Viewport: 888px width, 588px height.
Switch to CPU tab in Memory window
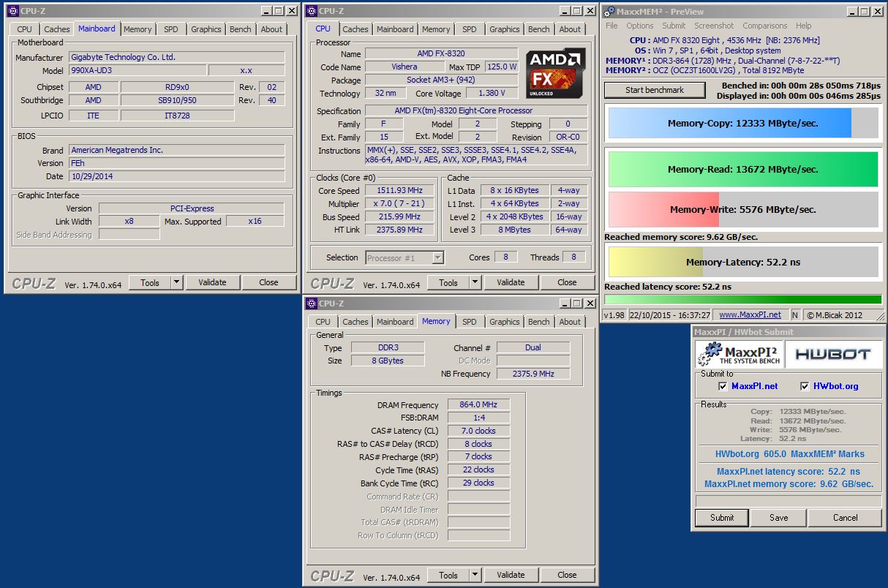323,322
